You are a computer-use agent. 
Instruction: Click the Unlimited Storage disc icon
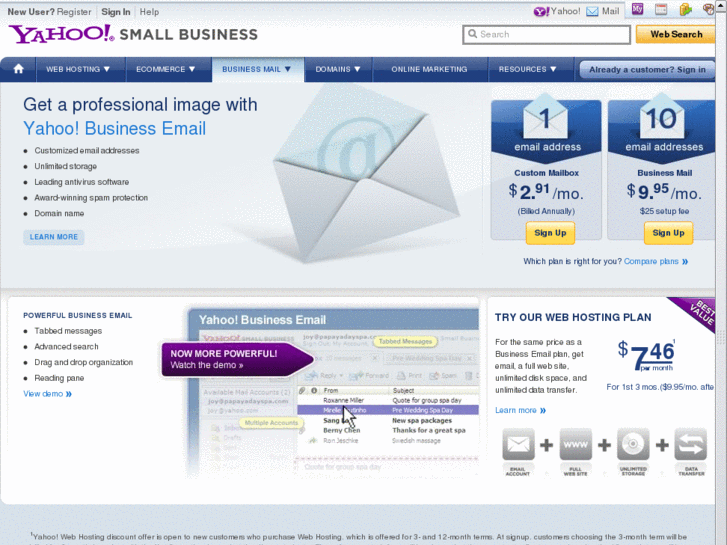tap(633, 445)
